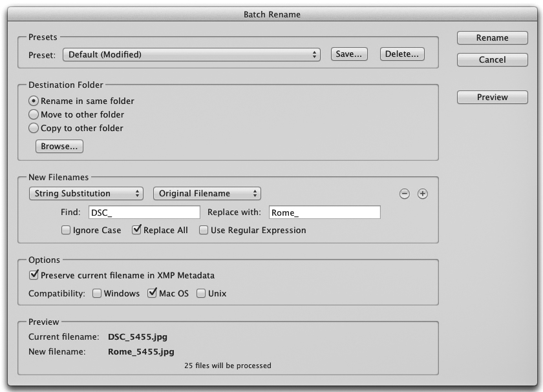Image resolution: width=543 pixels, height=392 pixels.
Task: Save the current preset
Action: (349, 54)
